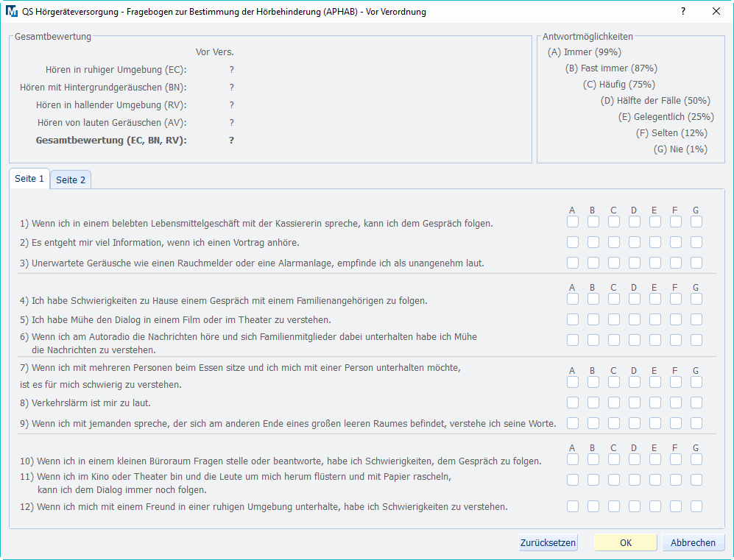Click question 8 text 'Verkehrslärm ist mir zu laut.'
This screenshot has width=734, height=560.
click(x=85, y=403)
